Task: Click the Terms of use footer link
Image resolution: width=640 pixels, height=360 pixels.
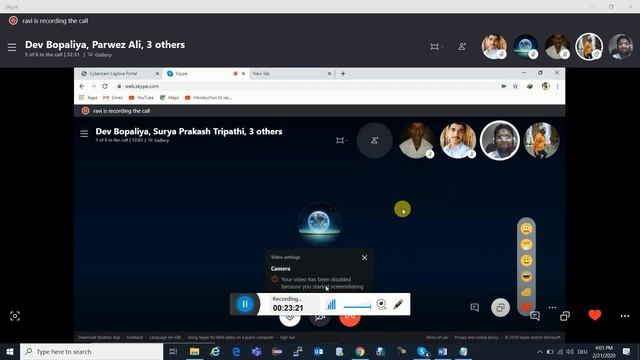Action: click(437, 338)
